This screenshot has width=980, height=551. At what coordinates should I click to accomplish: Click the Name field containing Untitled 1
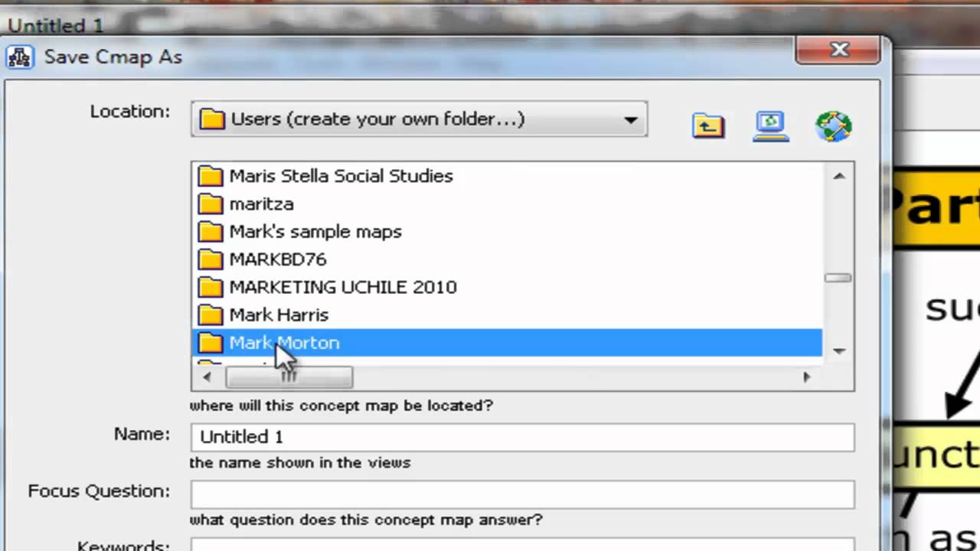522,437
